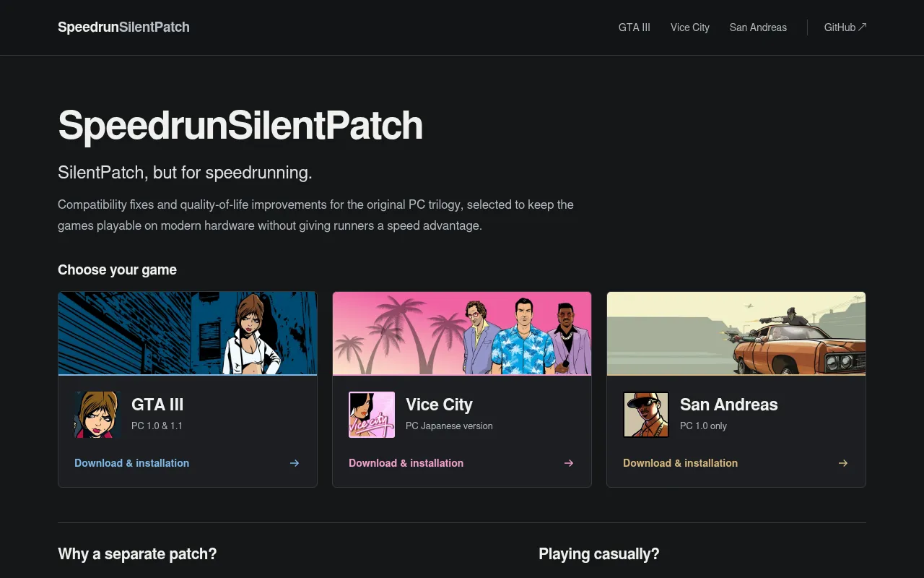Click the 'Choose your game' heading
Screen dimensions: 924x578
point(117,270)
